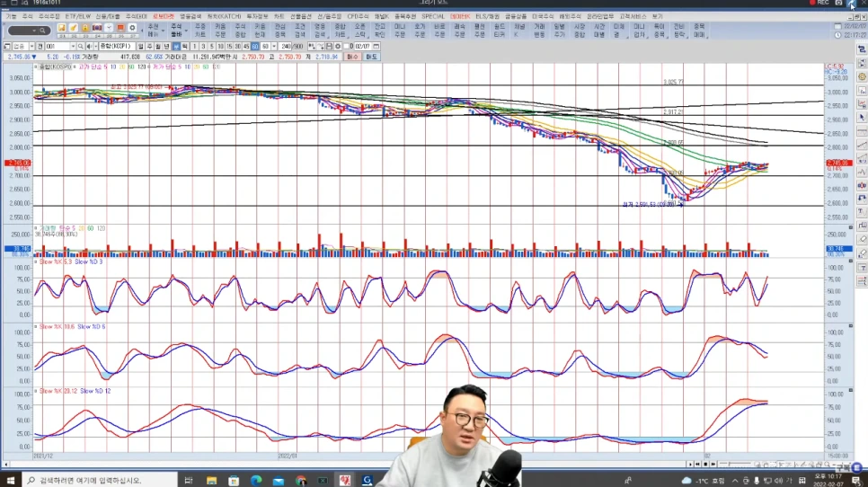Select the eraser tool in the right sidebar

pos(862,238)
